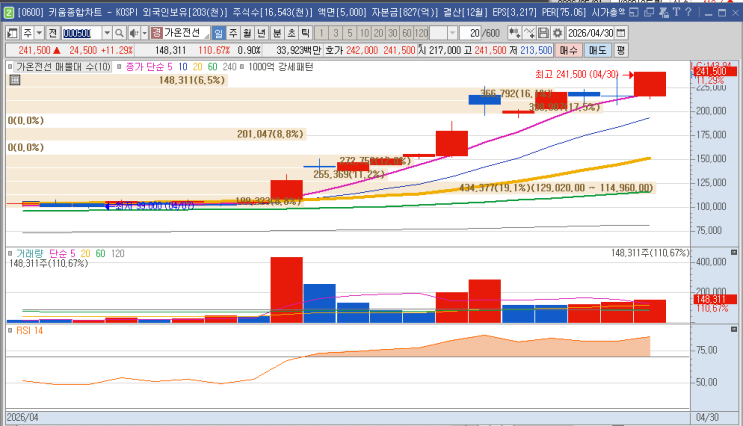The image size is (743, 426).
Task: Open the chart settings gear
Action: tap(558, 33)
